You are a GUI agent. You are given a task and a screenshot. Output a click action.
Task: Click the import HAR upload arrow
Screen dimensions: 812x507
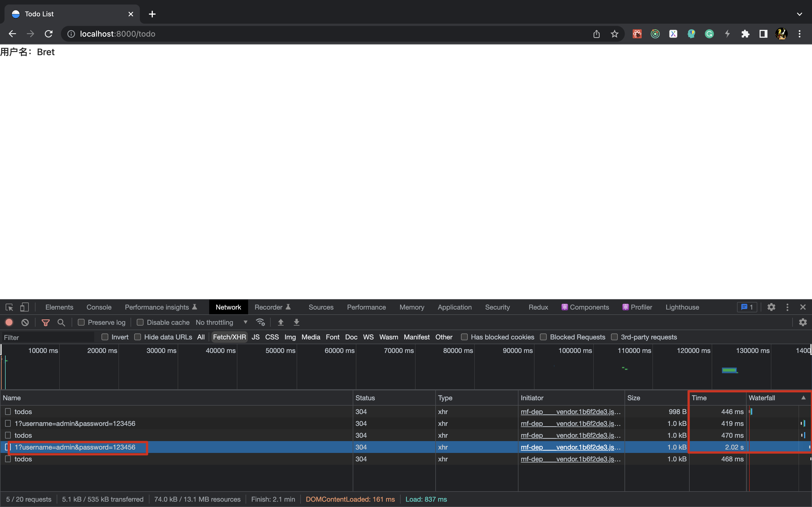tap(281, 322)
